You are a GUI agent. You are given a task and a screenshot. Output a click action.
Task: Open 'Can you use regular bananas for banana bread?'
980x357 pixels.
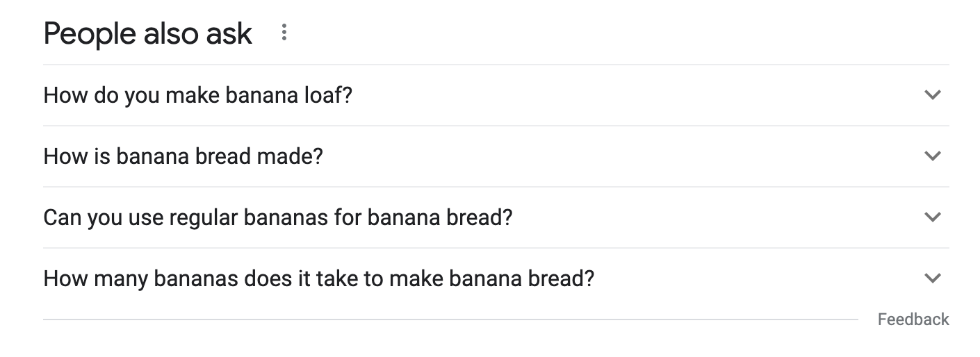pos(277,217)
